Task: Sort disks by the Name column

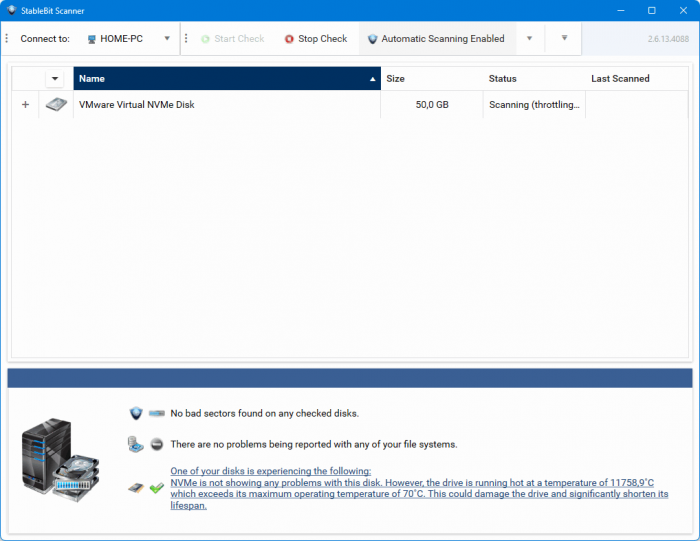Action: point(227,79)
